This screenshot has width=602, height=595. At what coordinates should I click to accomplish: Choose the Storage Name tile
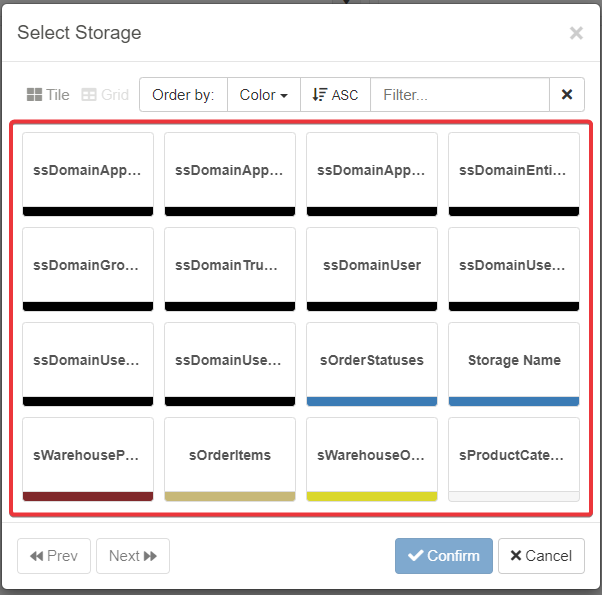click(x=514, y=361)
